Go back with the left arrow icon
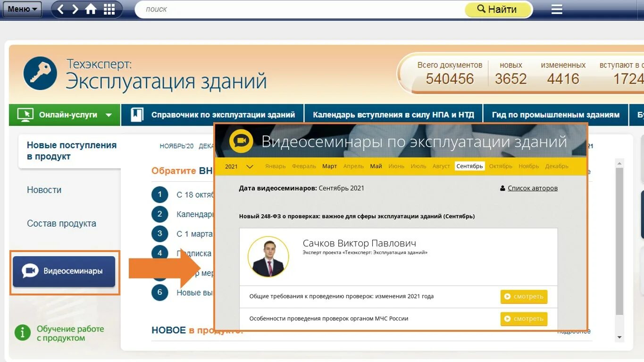Image resolution: width=644 pixels, height=362 pixels. pyautogui.click(x=60, y=9)
